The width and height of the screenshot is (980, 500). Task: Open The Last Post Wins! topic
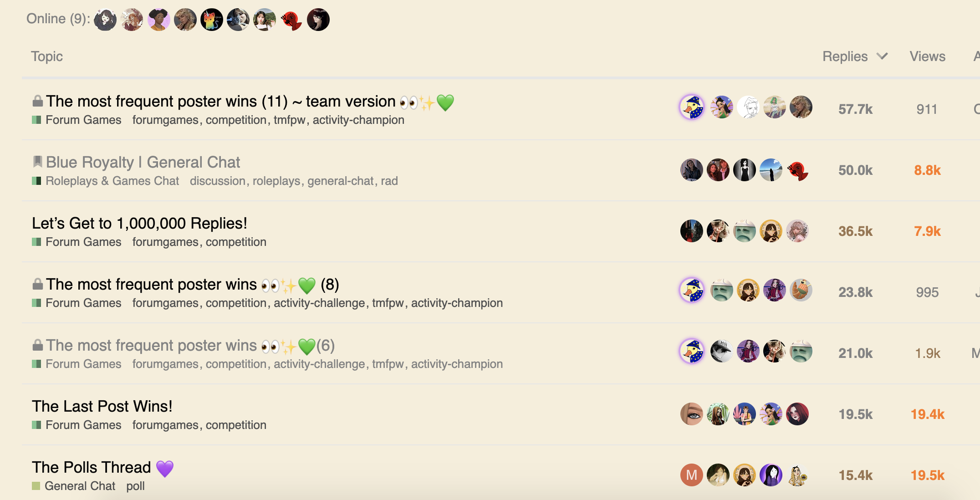point(102,406)
